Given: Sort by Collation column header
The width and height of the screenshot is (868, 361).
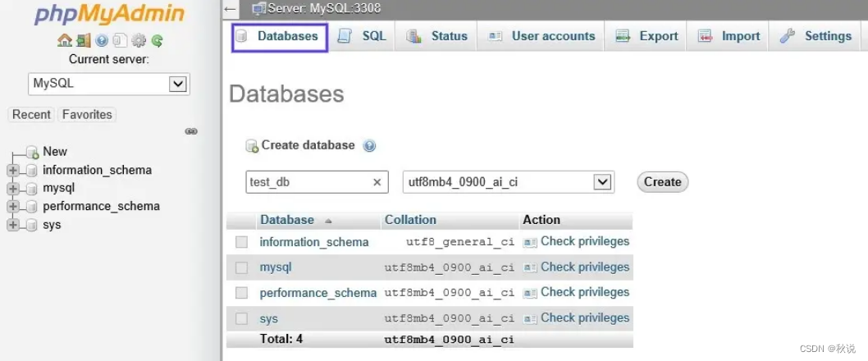Looking at the screenshot, I should click(410, 220).
